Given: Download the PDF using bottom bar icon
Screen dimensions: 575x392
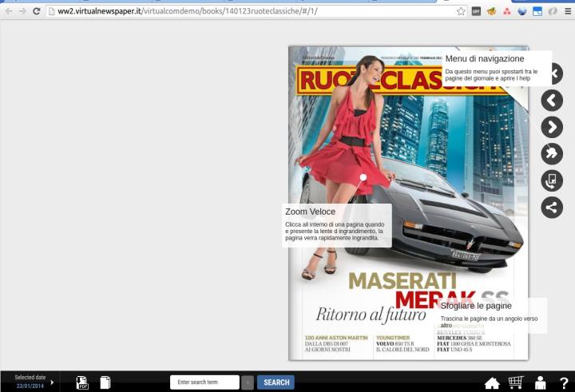Looking at the screenshot, I should pos(82,382).
